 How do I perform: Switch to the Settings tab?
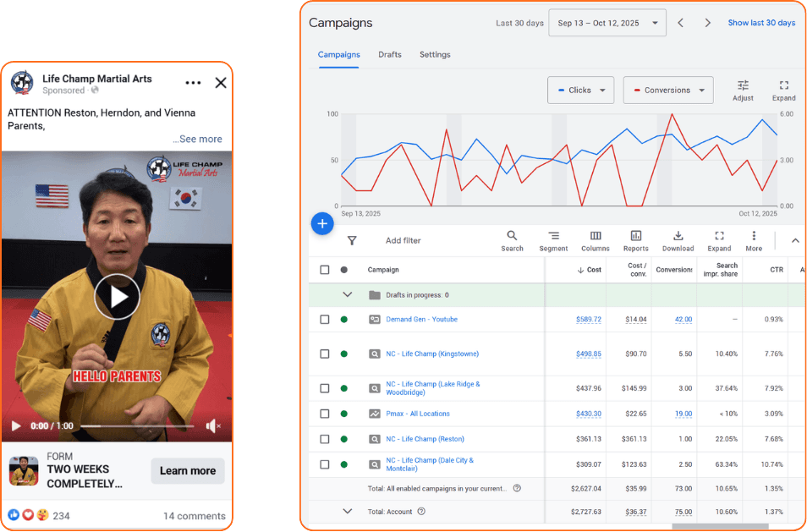tap(435, 54)
